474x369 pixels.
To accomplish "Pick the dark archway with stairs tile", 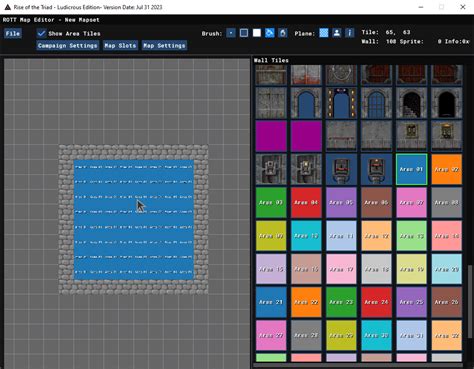I will (x=411, y=103).
